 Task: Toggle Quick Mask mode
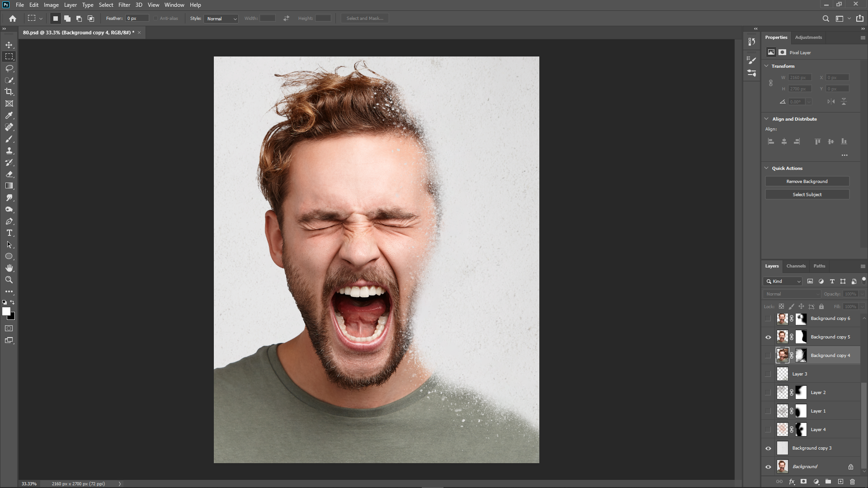9,328
